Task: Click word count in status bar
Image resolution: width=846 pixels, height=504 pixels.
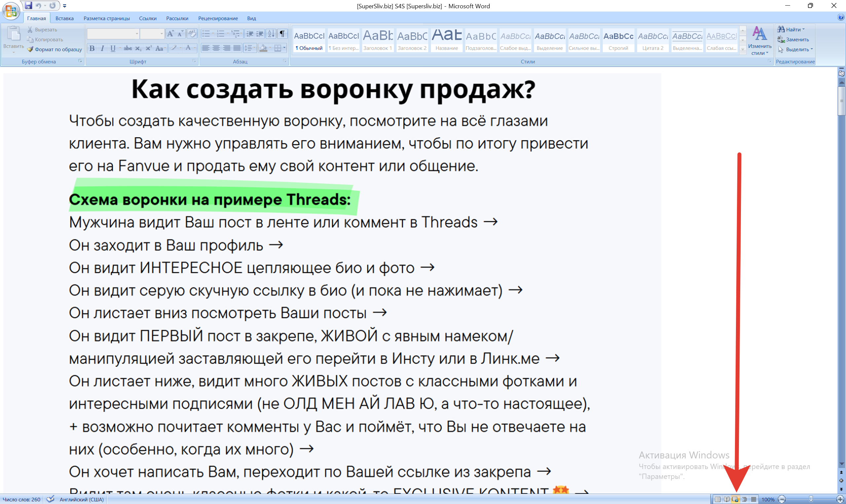Action: pos(21,499)
